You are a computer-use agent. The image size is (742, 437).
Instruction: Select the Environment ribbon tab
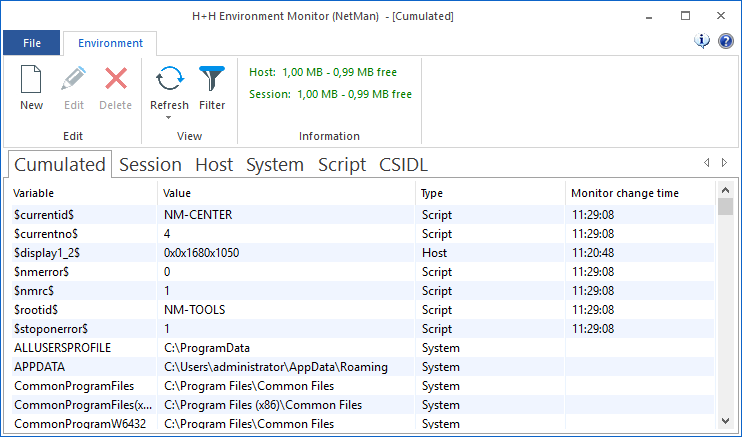point(110,43)
